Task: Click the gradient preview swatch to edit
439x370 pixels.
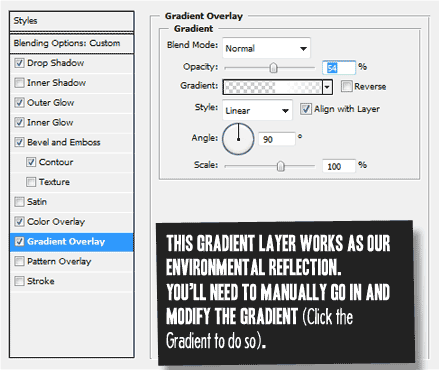Action: pyautogui.click(x=273, y=87)
